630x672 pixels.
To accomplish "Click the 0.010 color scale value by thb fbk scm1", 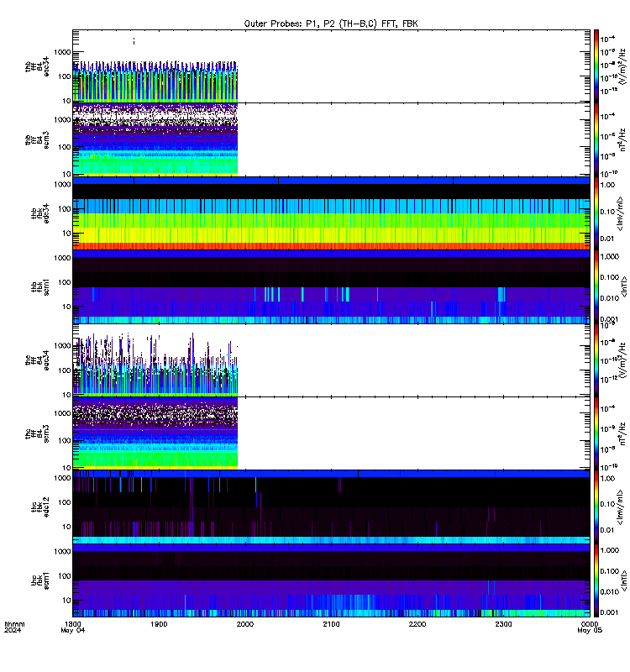I will [x=610, y=298].
